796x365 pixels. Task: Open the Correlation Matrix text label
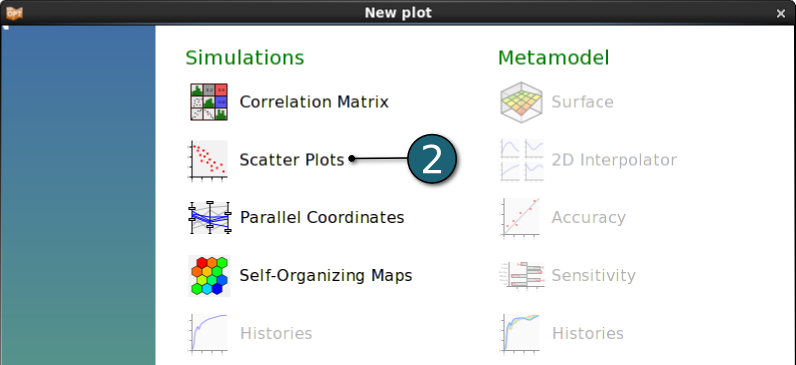click(314, 102)
